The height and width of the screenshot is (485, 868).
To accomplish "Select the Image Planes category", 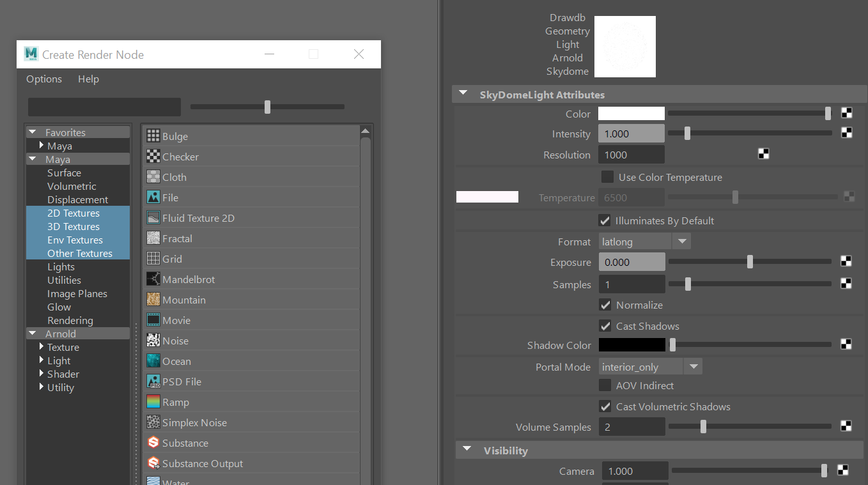I will (x=78, y=294).
